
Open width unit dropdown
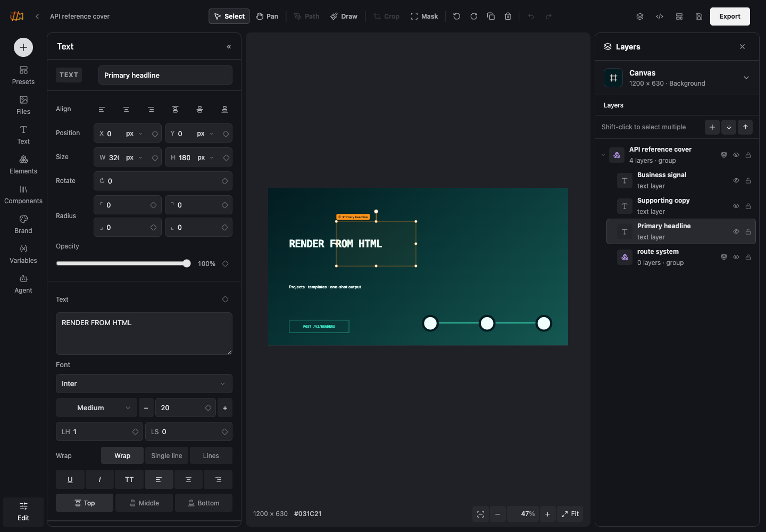pos(135,157)
